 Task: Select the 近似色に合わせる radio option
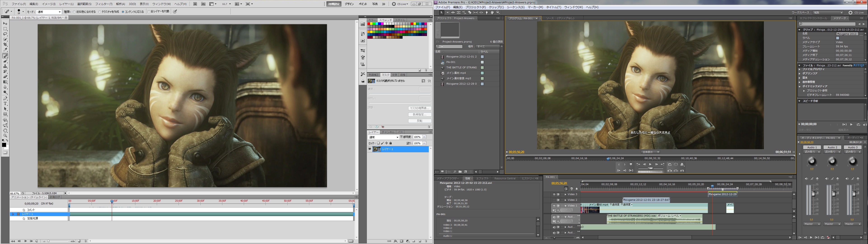tap(84, 12)
